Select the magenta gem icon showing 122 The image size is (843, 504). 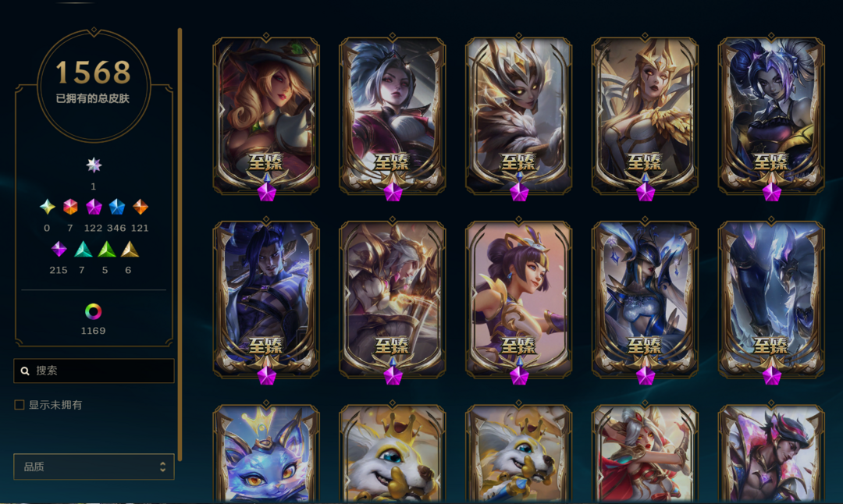[94, 207]
